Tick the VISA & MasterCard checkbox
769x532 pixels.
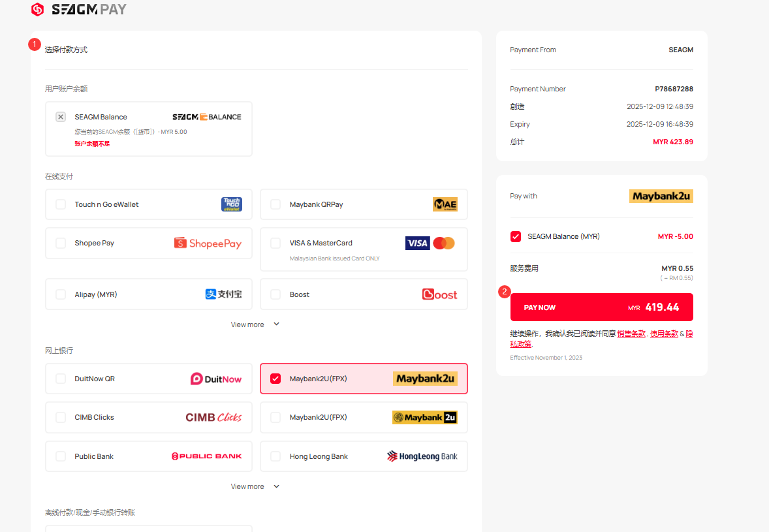coord(275,243)
